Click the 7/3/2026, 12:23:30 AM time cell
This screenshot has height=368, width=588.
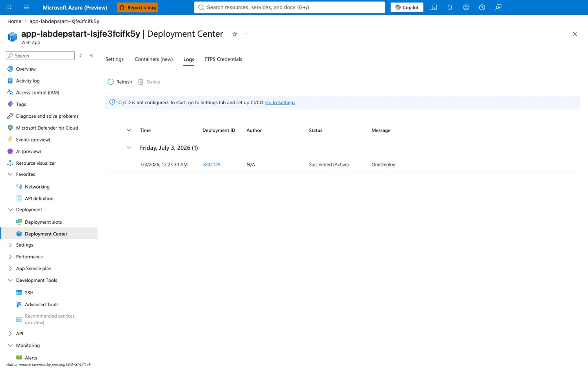(x=164, y=165)
